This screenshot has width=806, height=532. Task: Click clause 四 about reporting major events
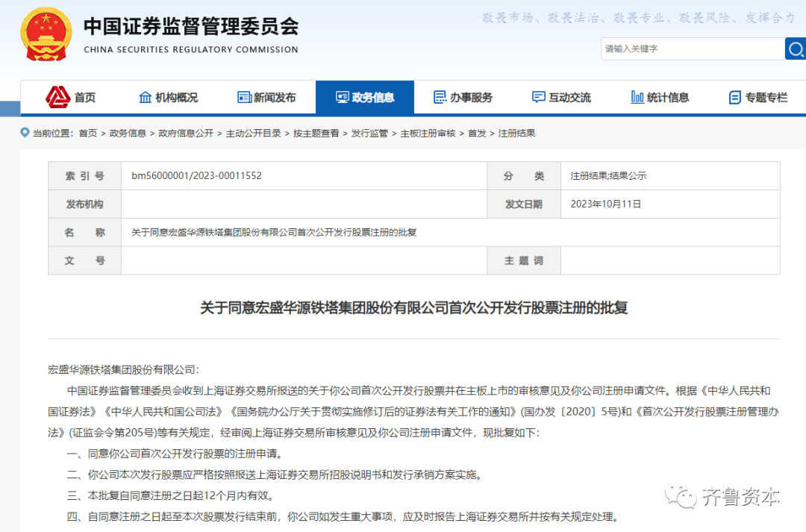[344, 517]
